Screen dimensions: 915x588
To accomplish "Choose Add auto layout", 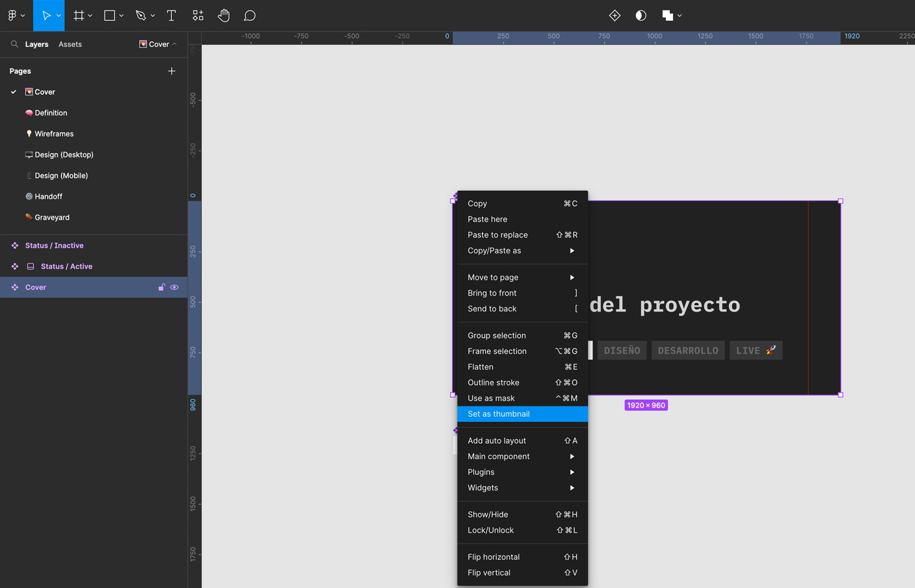I will pos(523,441).
